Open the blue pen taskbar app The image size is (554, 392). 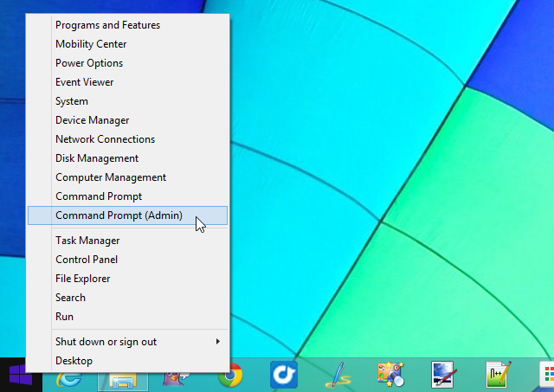tap(338, 375)
